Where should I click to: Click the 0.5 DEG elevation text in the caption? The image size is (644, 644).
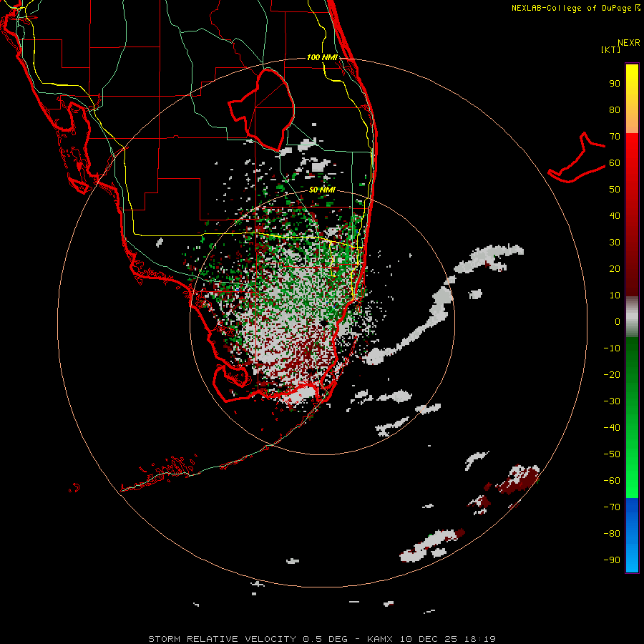pos(326,639)
